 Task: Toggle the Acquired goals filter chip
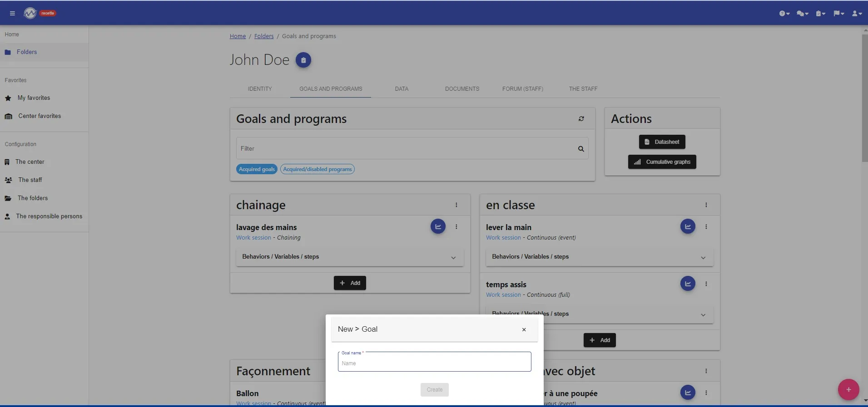tap(257, 169)
